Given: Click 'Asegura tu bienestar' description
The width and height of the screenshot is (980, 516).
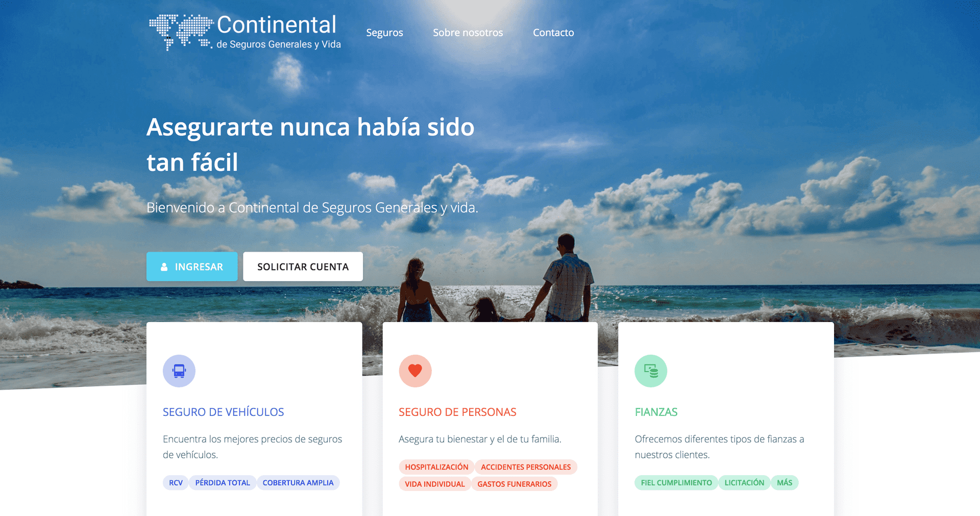Looking at the screenshot, I should pyautogui.click(x=480, y=439).
